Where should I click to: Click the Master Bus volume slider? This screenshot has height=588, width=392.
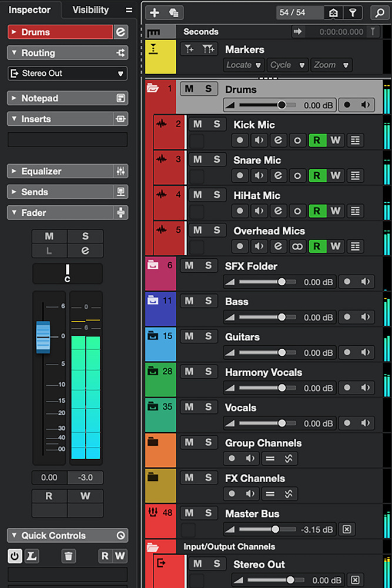pos(267,529)
